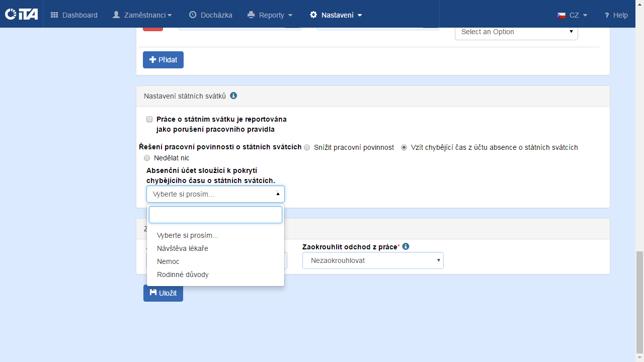Image resolution: width=644 pixels, height=362 pixels.
Task: Enable holiday work reported as rule violation checkbox
Action: click(x=149, y=119)
